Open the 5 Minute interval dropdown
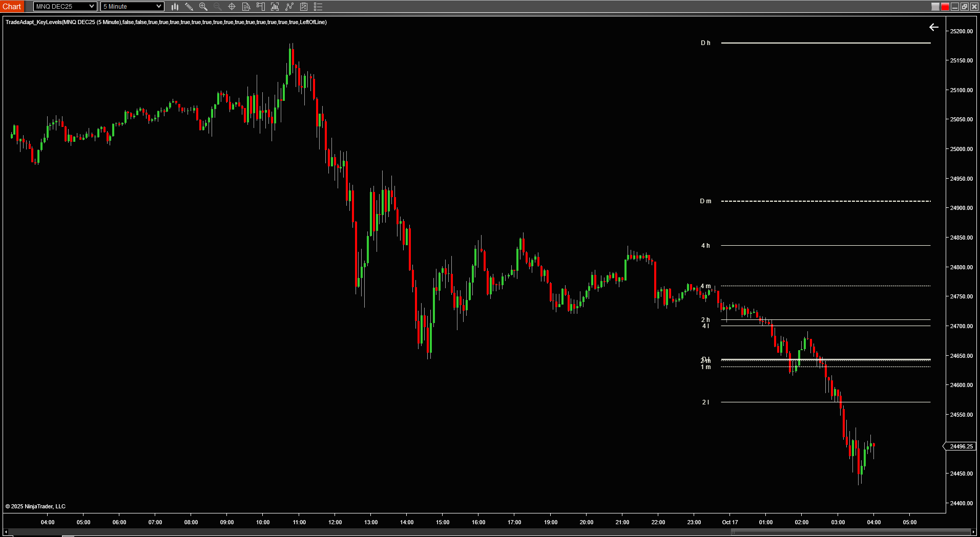 pyautogui.click(x=132, y=6)
